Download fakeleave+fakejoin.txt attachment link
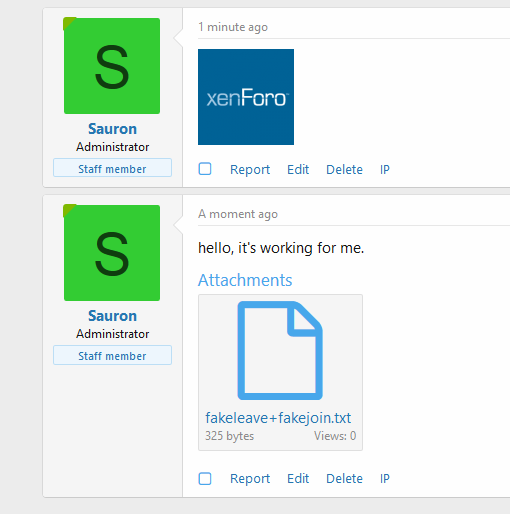Screen dimensions: 510x514 coord(278,418)
